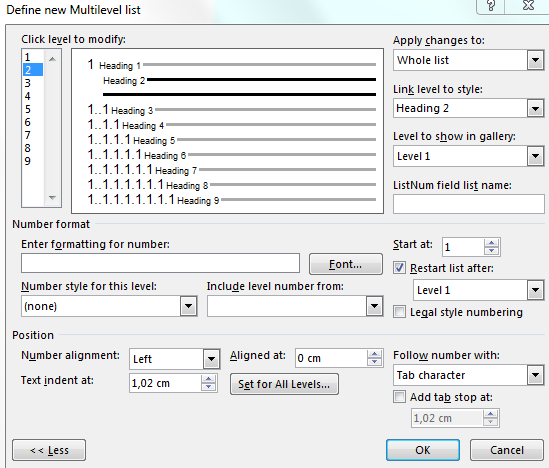The height and width of the screenshot is (468, 549).
Task: Click the Help question mark icon
Action: [x=491, y=5]
